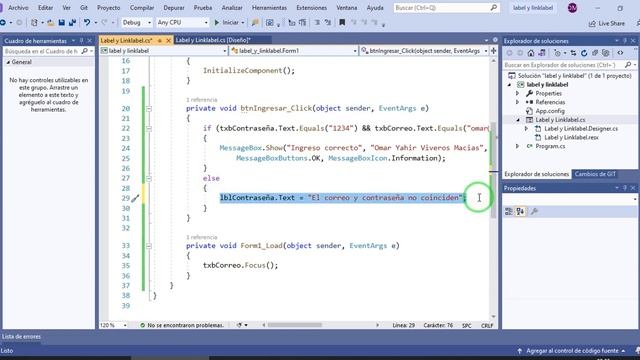Open the Extensiones menu
The height and width of the screenshot is (360, 640).
pos(311,8)
